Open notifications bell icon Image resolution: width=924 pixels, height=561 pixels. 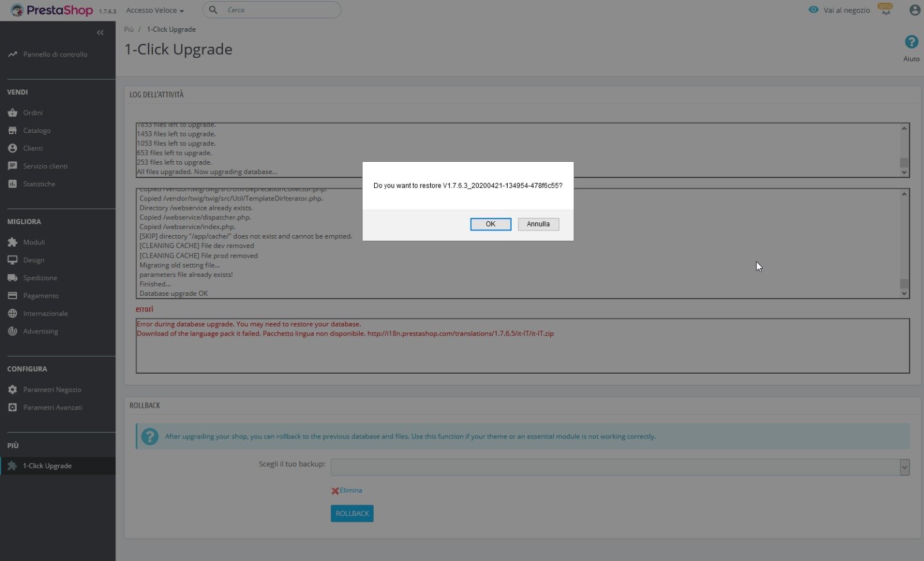[x=885, y=10]
